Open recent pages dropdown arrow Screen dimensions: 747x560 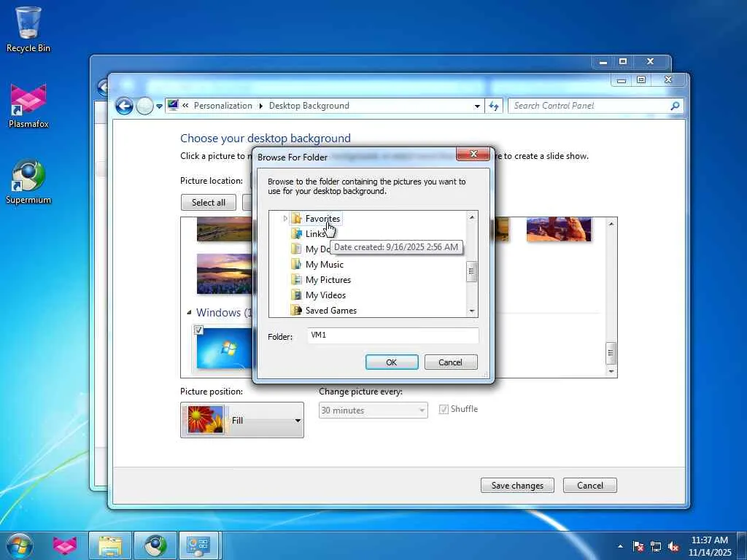[159, 106]
